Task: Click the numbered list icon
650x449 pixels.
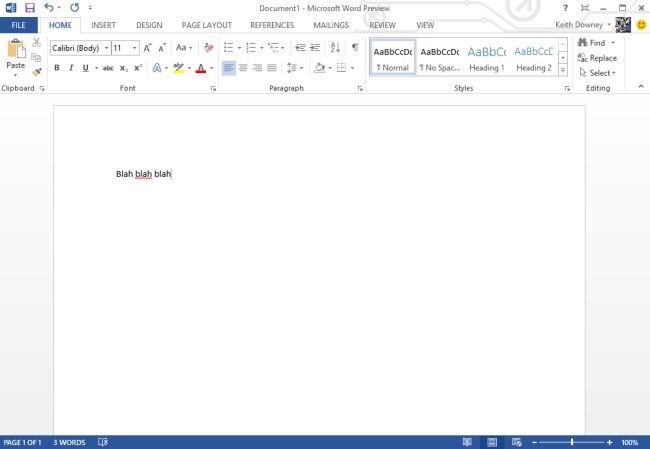Action: pos(251,48)
